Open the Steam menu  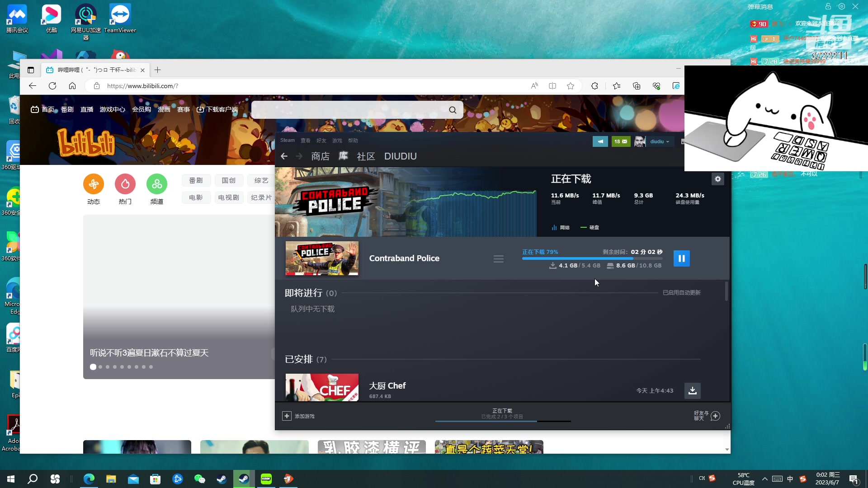(x=287, y=141)
